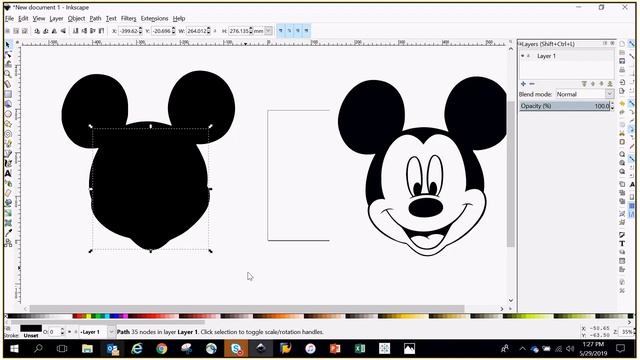The height and width of the screenshot is (360, 640).
Task: Open the Object menu
Action: (x=76, y=18)
